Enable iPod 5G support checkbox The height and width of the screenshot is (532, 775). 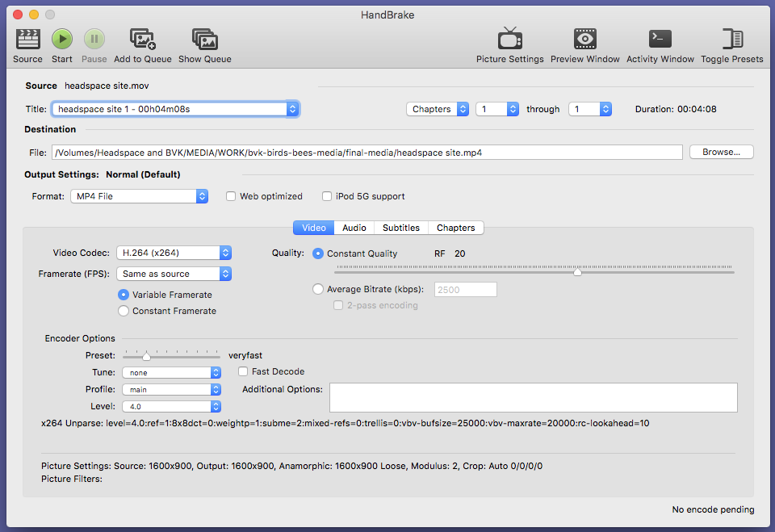click(327, 196)
